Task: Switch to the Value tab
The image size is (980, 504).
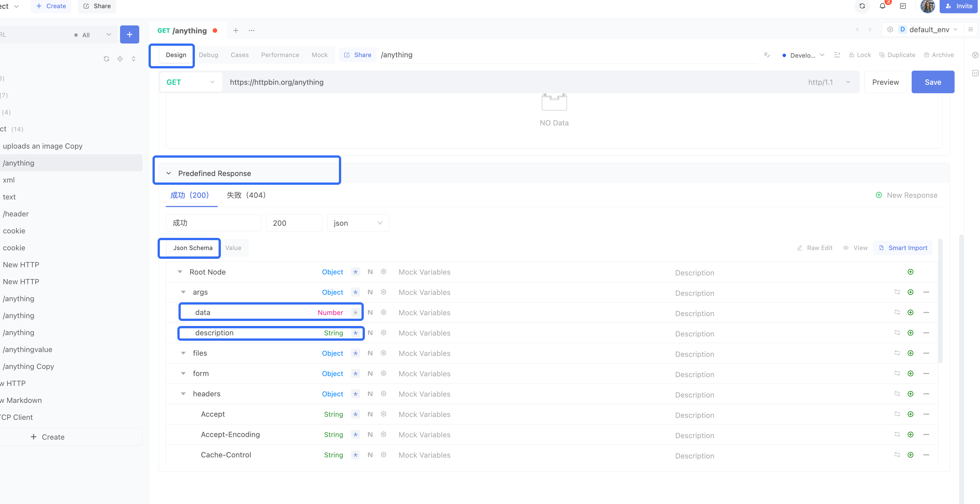Action: pos(233,248)
